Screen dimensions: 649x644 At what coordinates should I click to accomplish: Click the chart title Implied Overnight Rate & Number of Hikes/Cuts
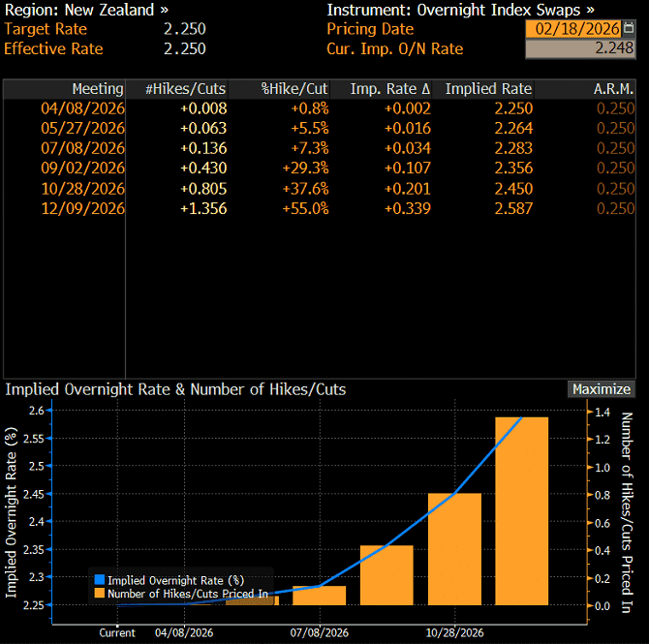pyautogui.click(x=175, y=389)
